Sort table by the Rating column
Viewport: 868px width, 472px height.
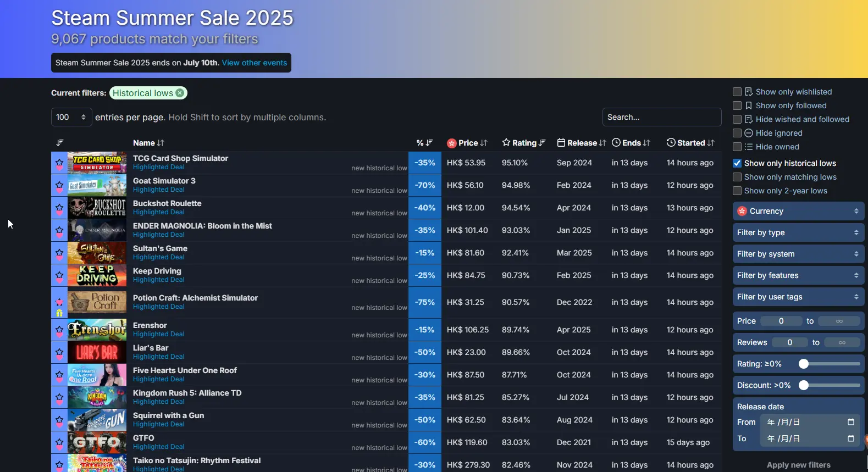tap(523, 143)
